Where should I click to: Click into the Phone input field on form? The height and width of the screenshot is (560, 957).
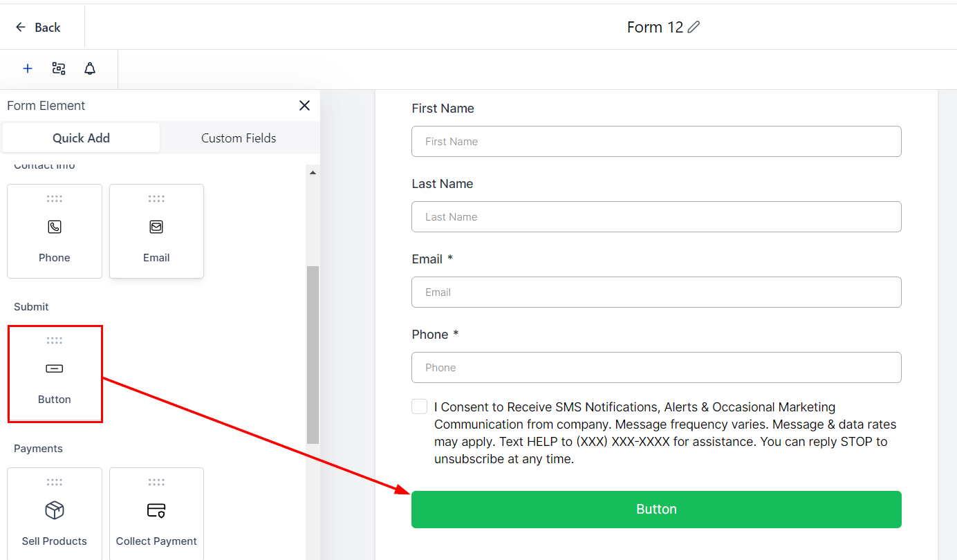point(656,367)
